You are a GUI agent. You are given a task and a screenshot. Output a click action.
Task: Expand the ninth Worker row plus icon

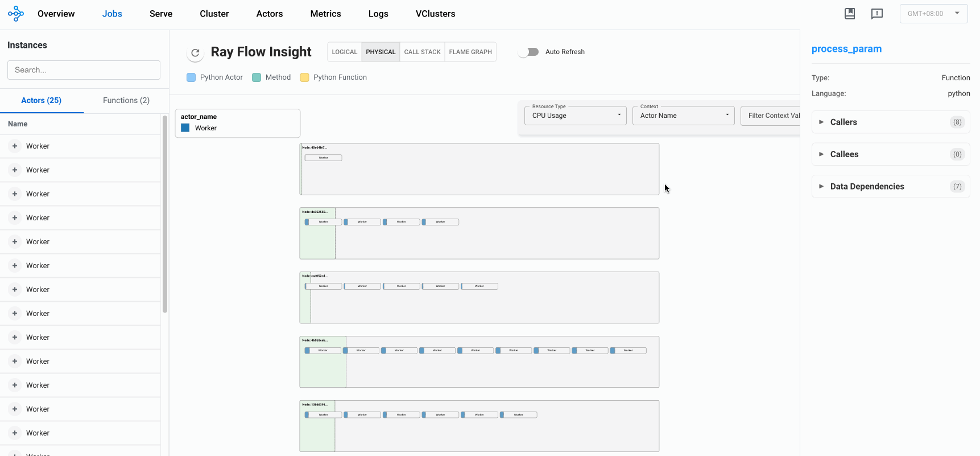[x=15, y=338]
